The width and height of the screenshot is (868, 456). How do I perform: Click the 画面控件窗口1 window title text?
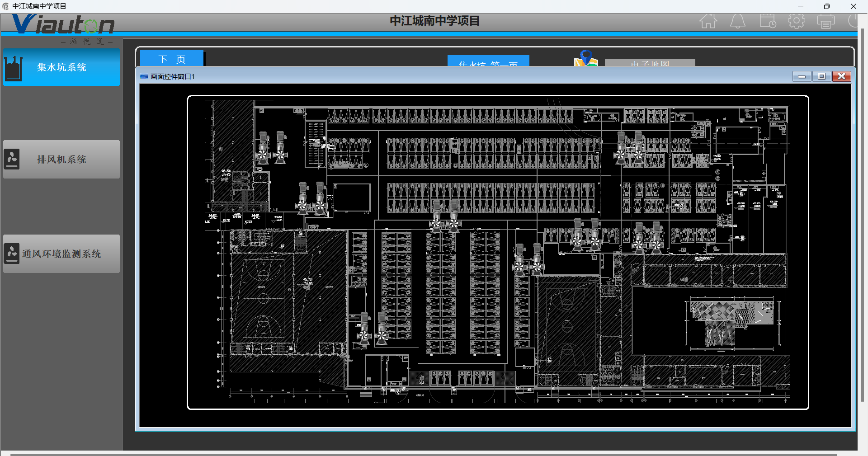tap(172, 77)
